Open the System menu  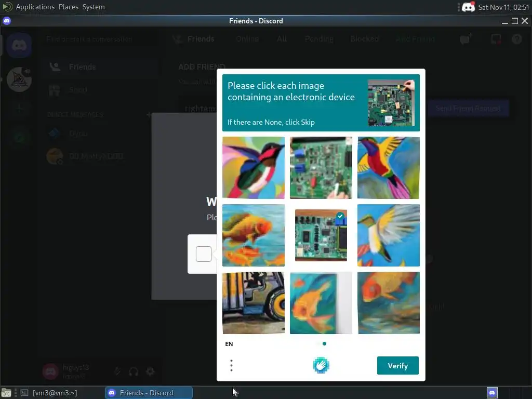coord(94,7)
